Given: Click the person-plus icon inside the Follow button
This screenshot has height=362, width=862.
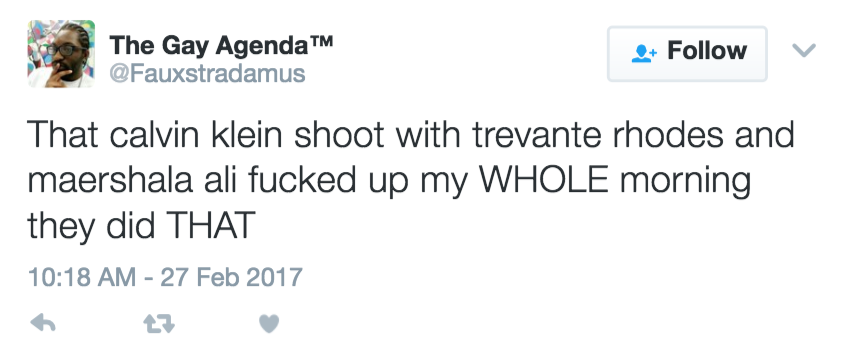Looking at the screenshot, I should [644, 53].
